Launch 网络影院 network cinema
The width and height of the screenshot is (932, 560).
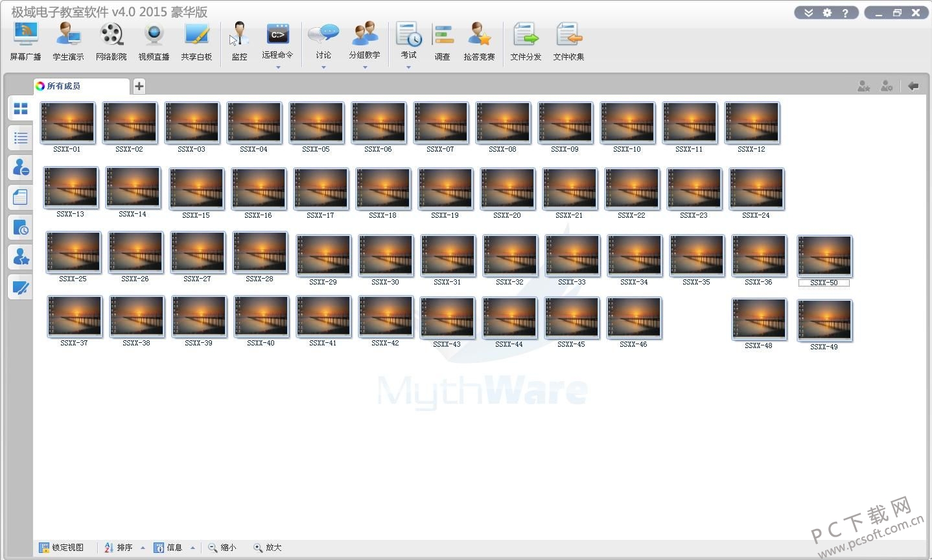(111, 42)
